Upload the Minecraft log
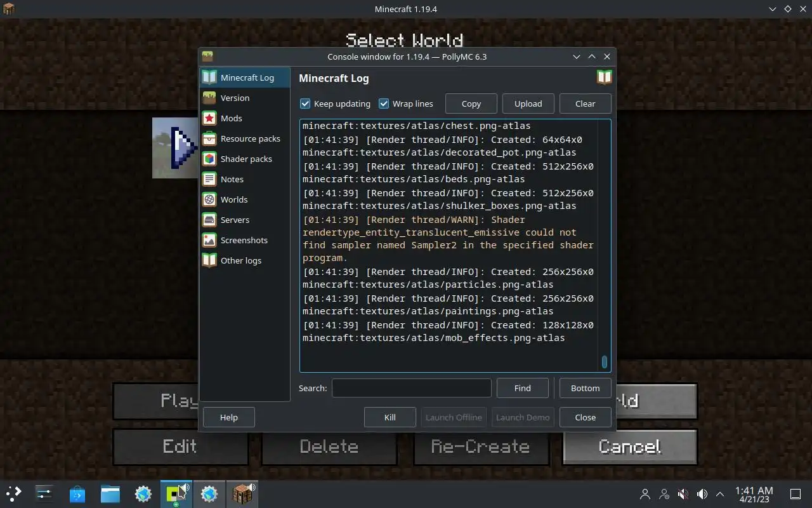 [x=528, y=104]
